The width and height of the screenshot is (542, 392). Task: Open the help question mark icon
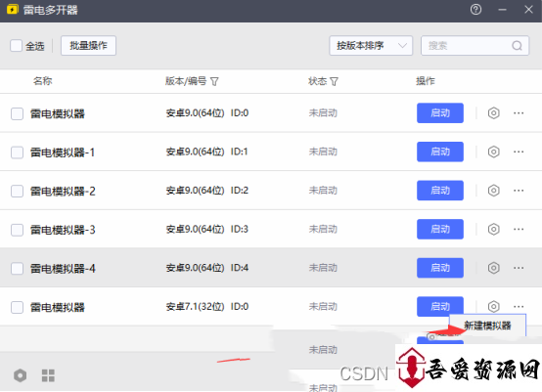coord(475,10)
